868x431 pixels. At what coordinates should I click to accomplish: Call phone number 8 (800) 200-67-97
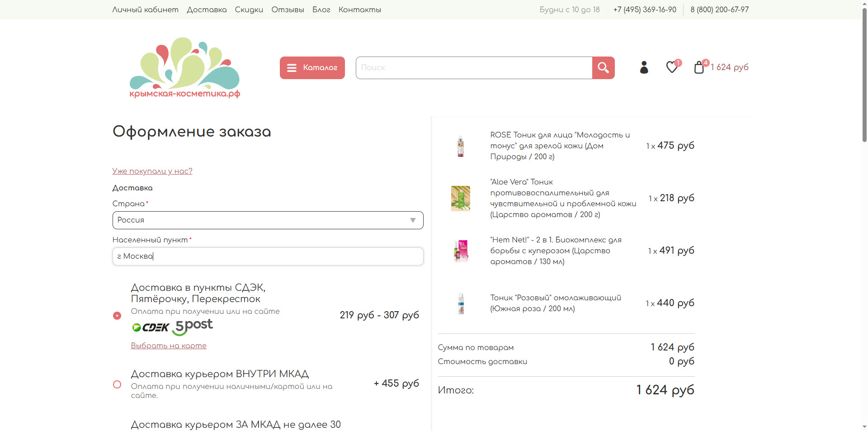[x=719, y=9]
